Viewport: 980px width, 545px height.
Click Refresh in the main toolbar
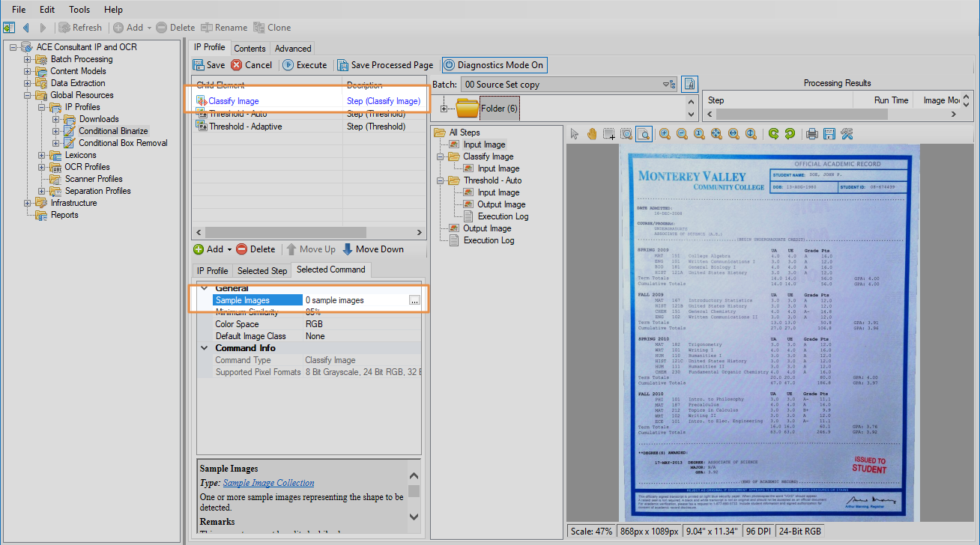tap(80, 28)
